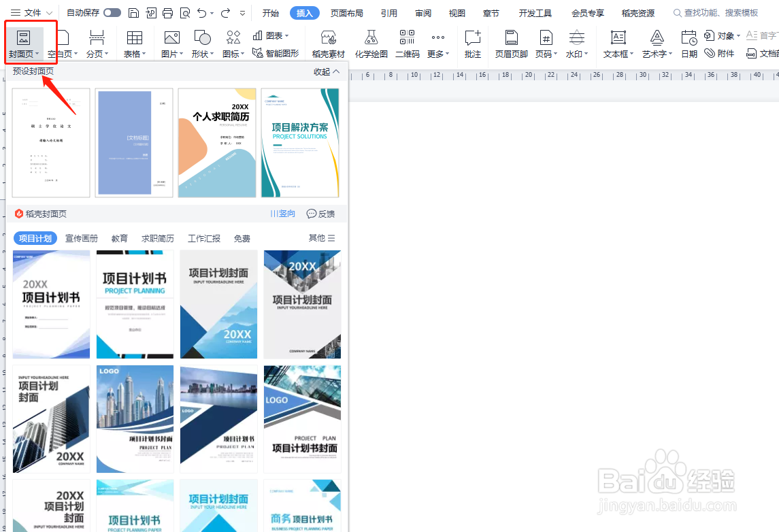779x532 pixels.
Task: Switch to the 开发工具 tab
Action: 535,13
